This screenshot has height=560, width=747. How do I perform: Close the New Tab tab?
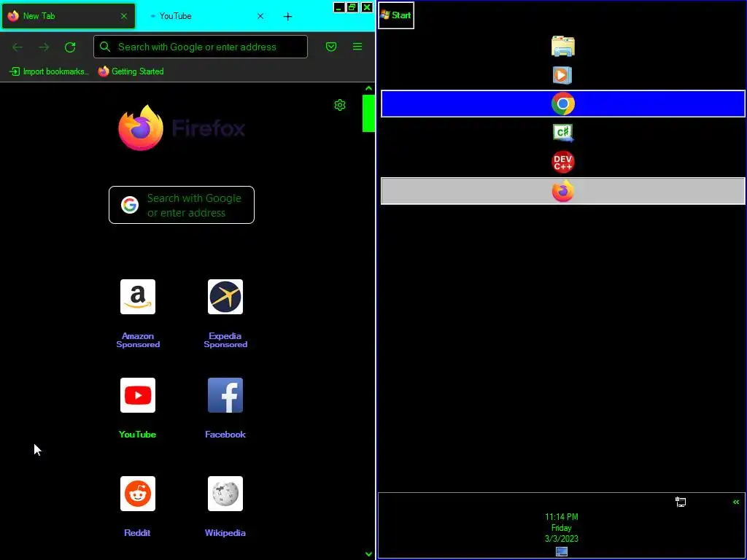[124, 16]
